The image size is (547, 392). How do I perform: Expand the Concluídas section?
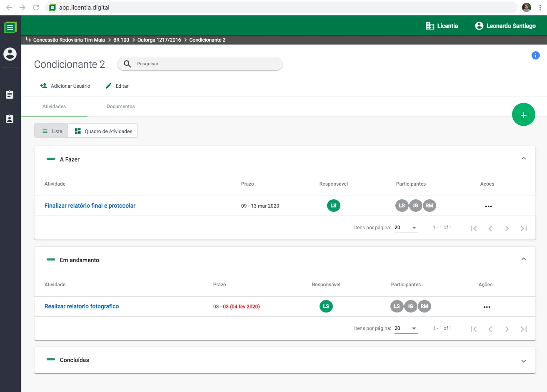coord(524,361)
